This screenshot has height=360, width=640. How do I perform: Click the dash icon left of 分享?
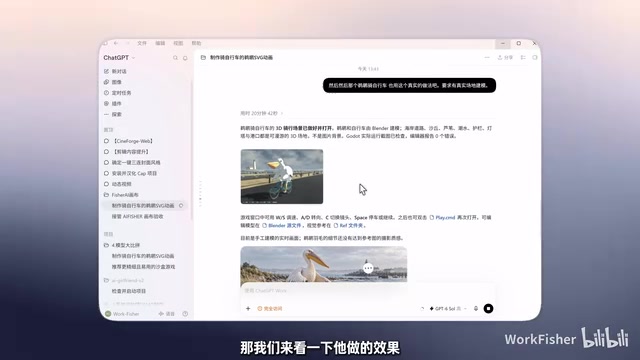coord(487,58)
